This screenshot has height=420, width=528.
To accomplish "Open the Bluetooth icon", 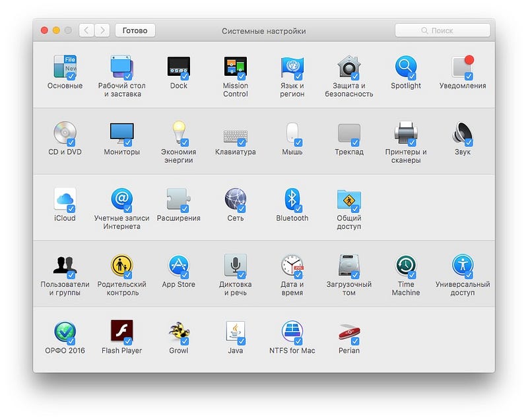I will point(292,199).
